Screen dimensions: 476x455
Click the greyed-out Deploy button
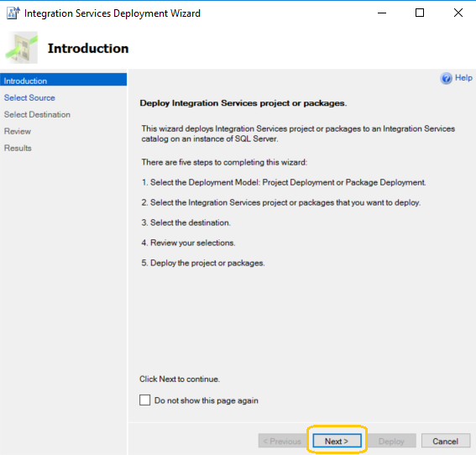pyautogui.click(x=391, y=441)
